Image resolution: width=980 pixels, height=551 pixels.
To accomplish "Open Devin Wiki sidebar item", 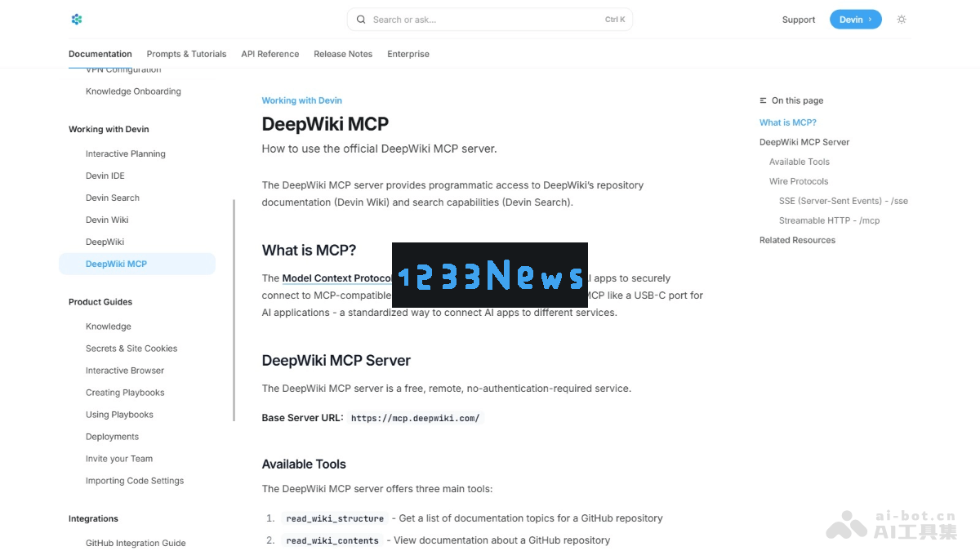I will 107,220.
